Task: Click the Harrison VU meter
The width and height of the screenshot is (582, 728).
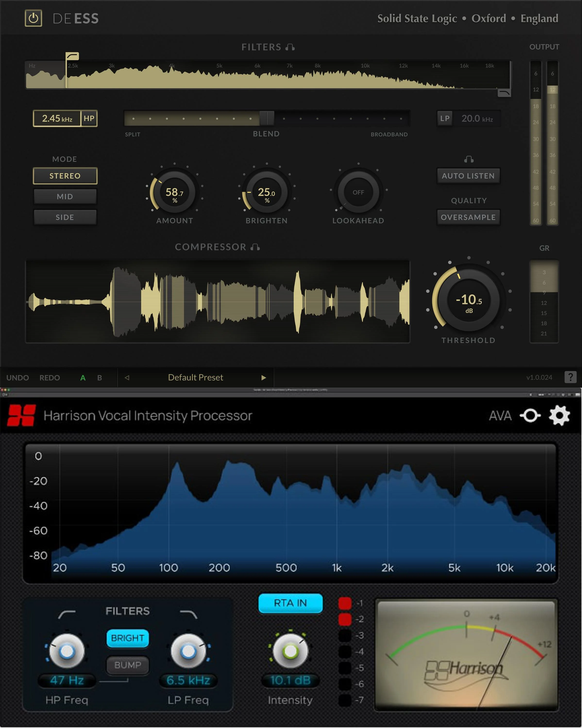Action: (466, 655)
